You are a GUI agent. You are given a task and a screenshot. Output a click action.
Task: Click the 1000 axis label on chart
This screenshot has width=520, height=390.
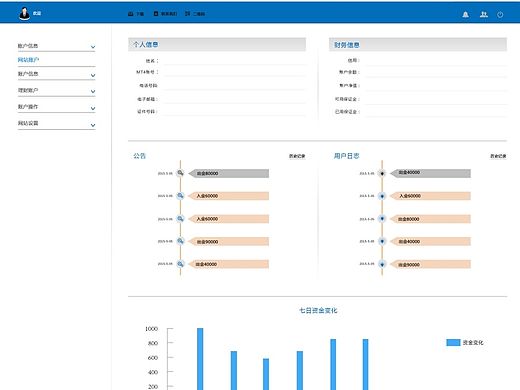(x=151, y=329)
